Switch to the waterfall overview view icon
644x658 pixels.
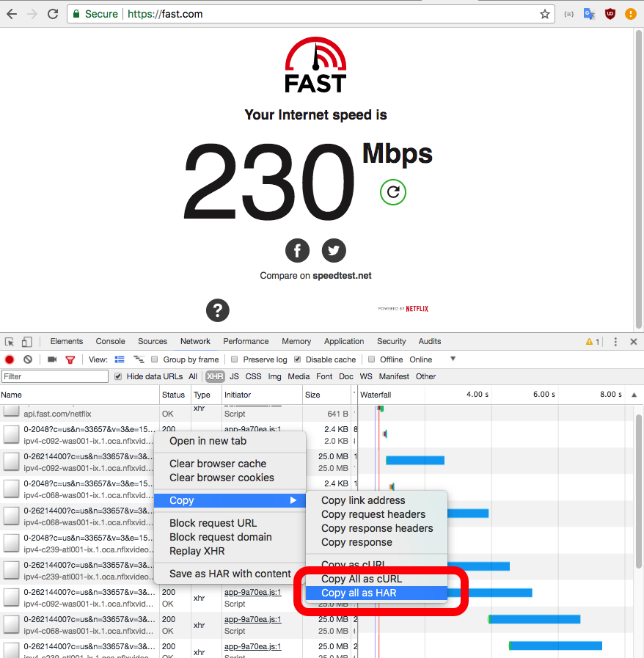tap(139, 359)
